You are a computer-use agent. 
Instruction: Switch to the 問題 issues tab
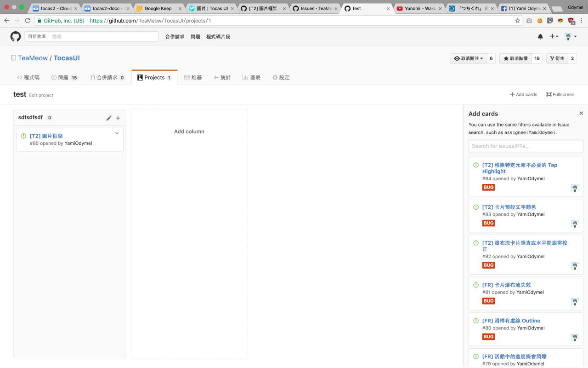(65, 77)
